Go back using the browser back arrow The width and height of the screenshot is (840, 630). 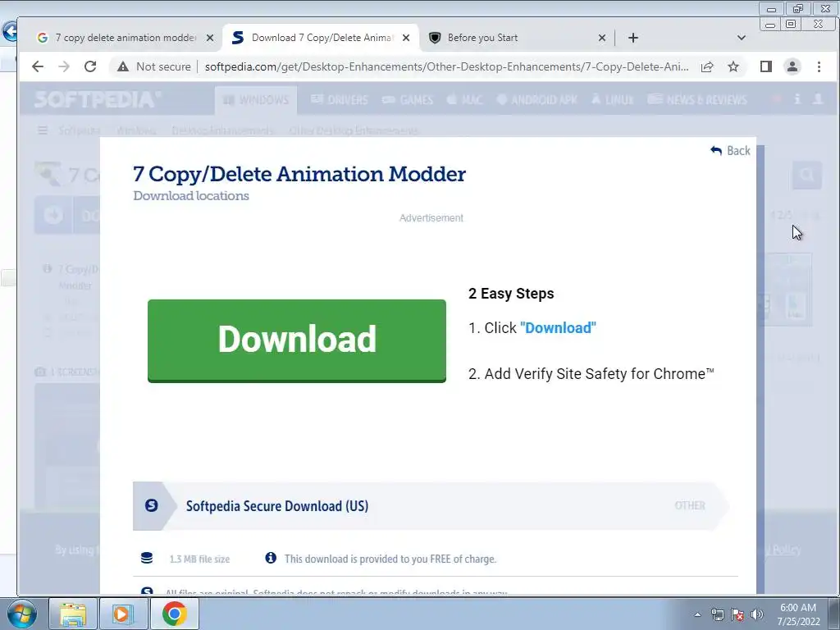[x=38, y=66]
